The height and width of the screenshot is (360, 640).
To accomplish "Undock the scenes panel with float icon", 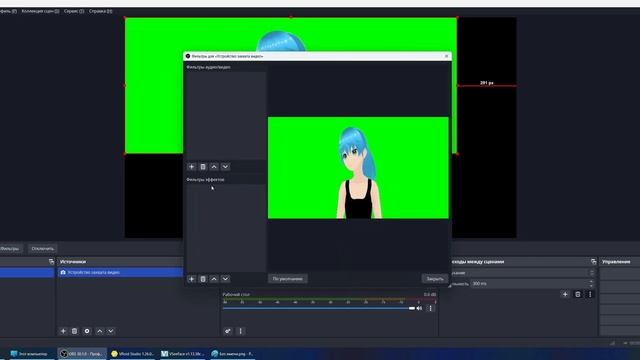I will tap(51, 261).
